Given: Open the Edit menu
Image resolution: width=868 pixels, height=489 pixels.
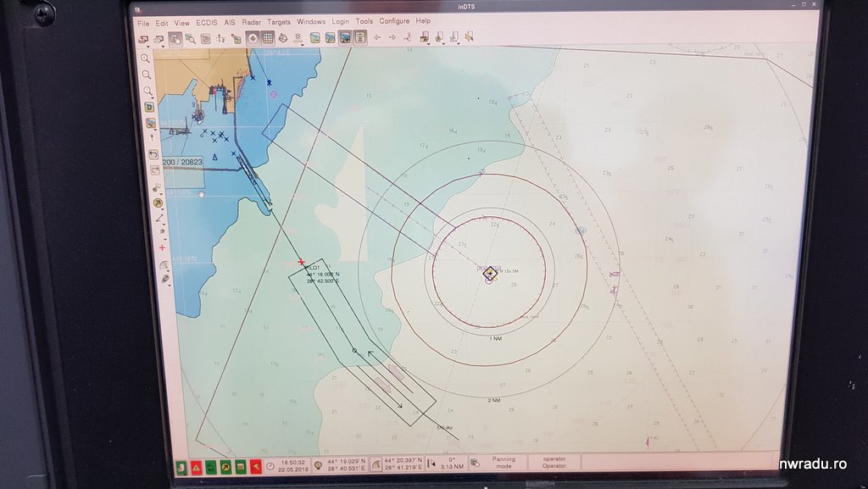Looking at the screenshot, I should (x=162, y=23).
